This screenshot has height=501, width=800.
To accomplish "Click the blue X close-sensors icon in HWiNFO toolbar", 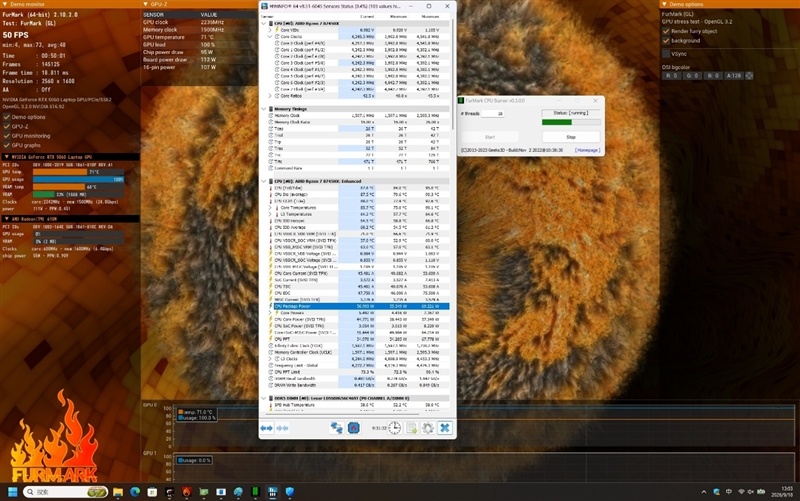I will point(444,428).
